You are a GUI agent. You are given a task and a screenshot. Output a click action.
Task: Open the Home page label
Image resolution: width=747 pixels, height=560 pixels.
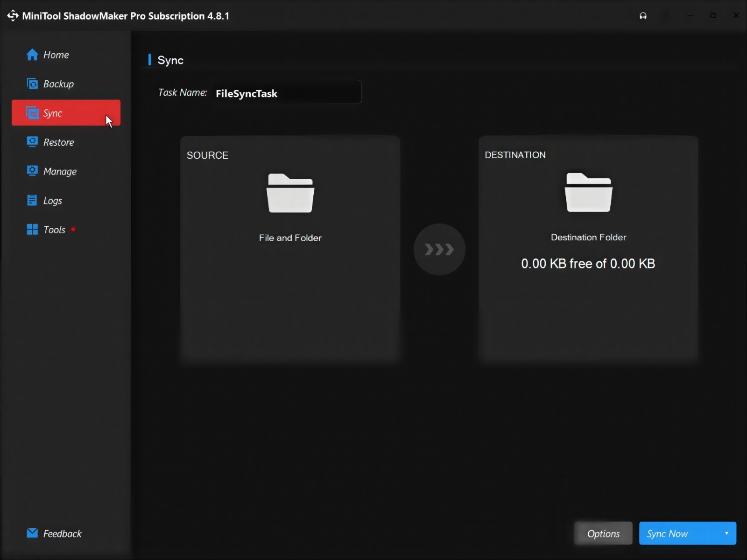(x=56, y=55)
